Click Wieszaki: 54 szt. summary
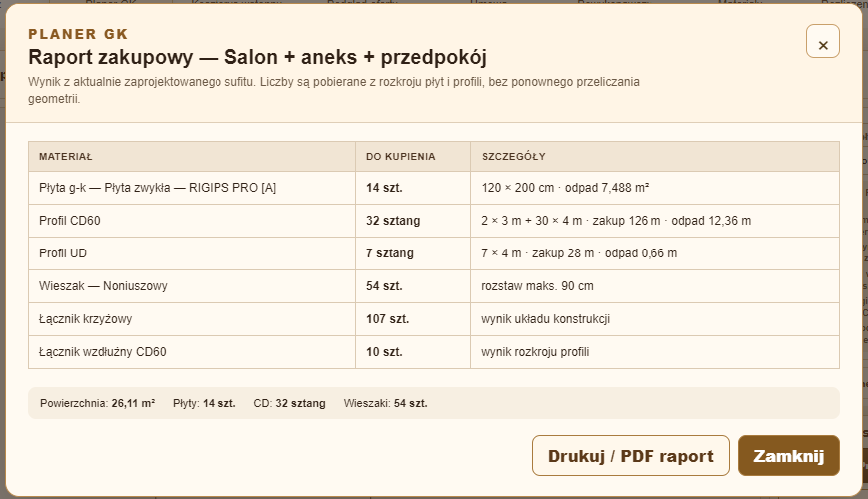 [385, 404]
